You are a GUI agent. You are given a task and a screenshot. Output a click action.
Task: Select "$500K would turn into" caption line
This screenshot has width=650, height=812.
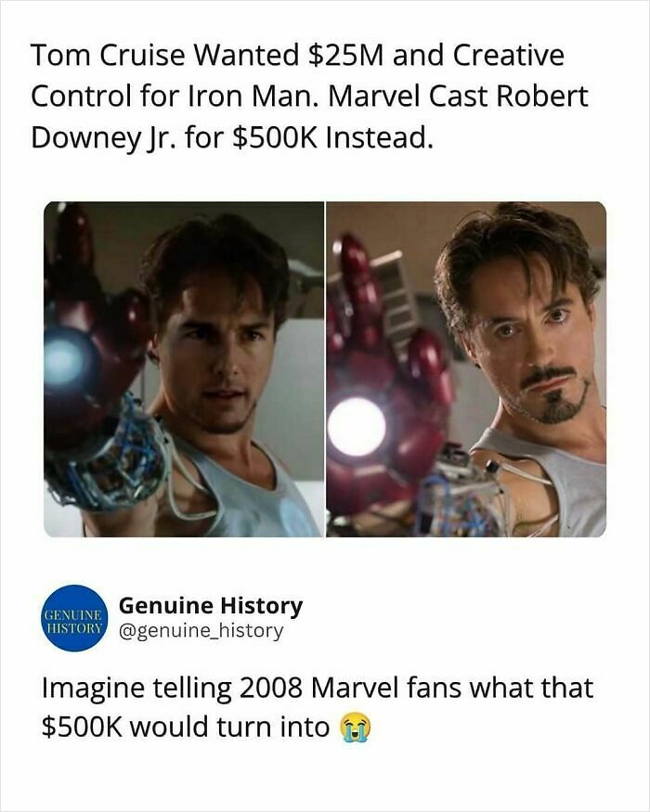click(x=186, y=728)
